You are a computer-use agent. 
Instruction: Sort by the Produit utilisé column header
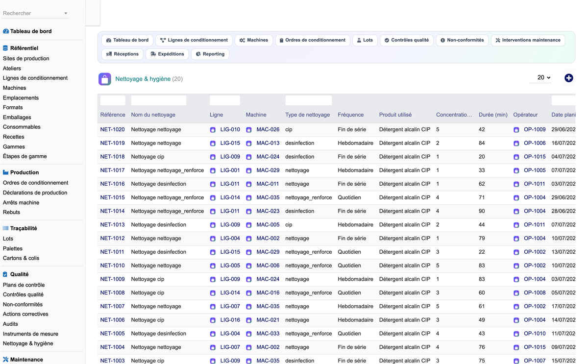point(395,115)
